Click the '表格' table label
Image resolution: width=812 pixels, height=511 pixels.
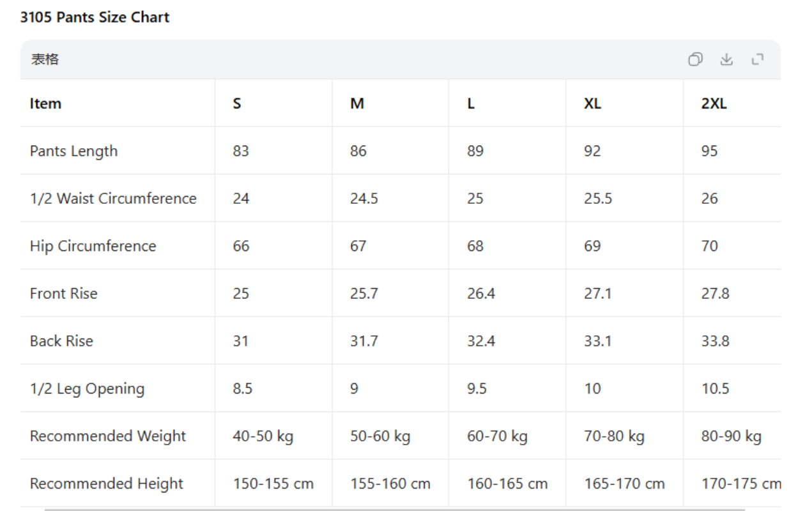(45, 59)
